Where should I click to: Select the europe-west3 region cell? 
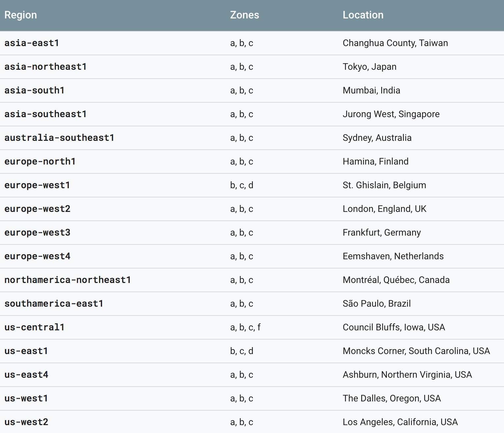37,233
